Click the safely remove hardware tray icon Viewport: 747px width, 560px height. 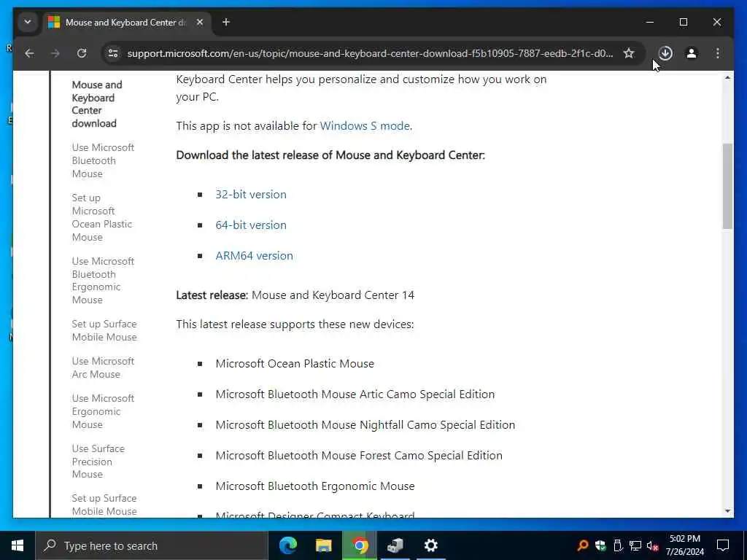(x=617, y=545)
